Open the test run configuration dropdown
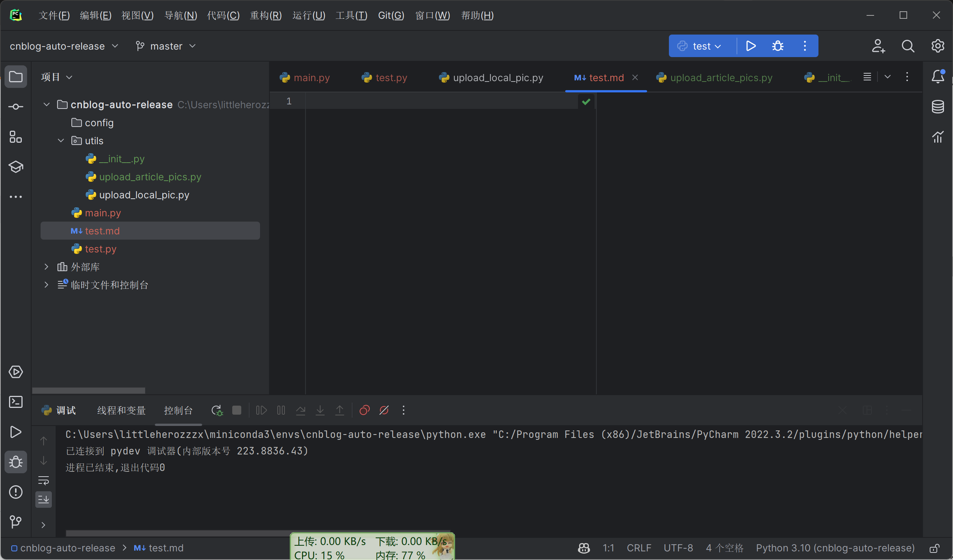953x560 pixels. [700, 46]
